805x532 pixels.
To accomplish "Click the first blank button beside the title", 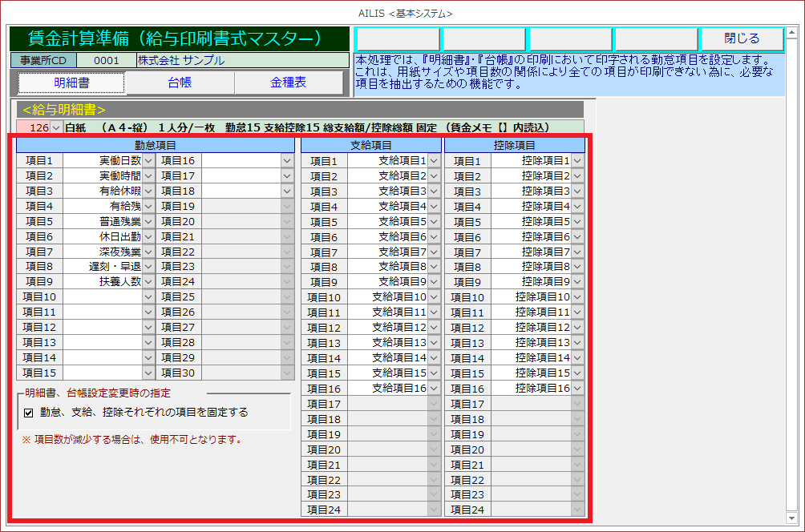I will coord(397,38).
